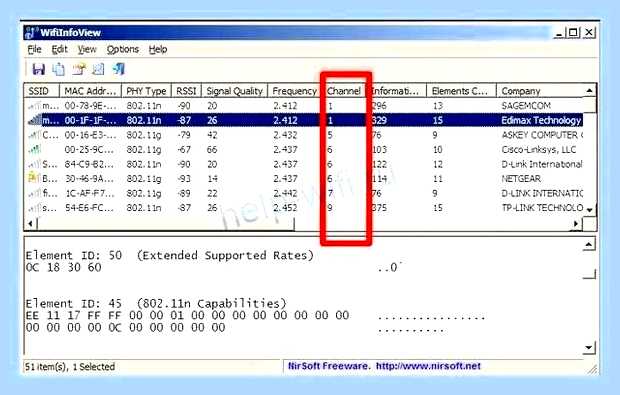Sort by the Elements Count column header
620x395 pixels.
[461, 91]
